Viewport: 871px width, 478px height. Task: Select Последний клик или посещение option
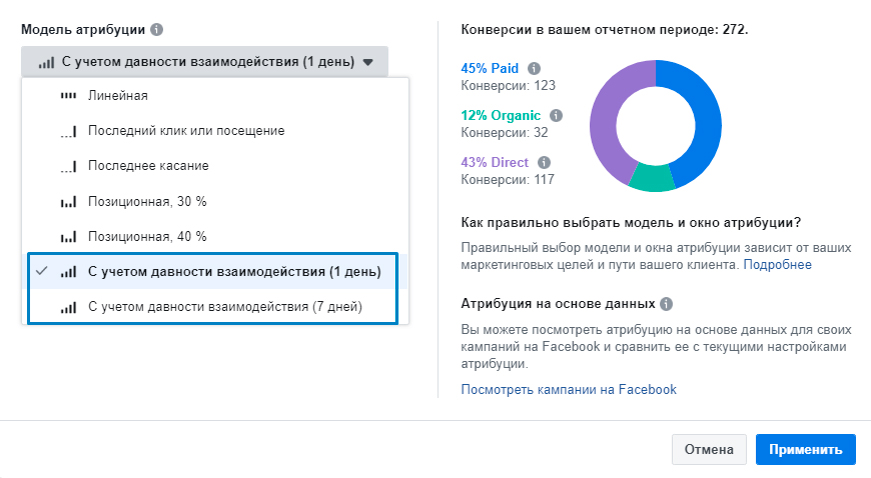click(215, 131)
